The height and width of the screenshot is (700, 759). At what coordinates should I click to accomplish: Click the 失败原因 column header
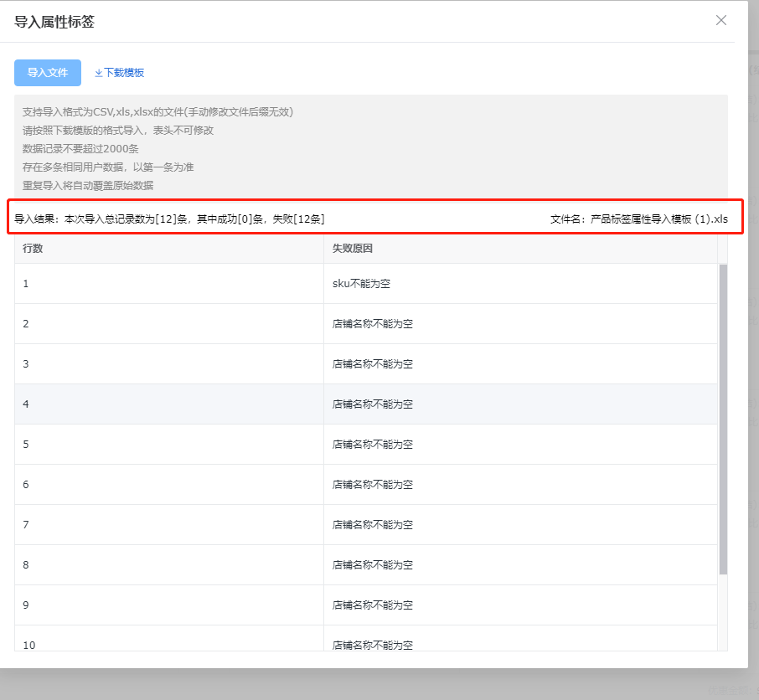click(353, 248)
